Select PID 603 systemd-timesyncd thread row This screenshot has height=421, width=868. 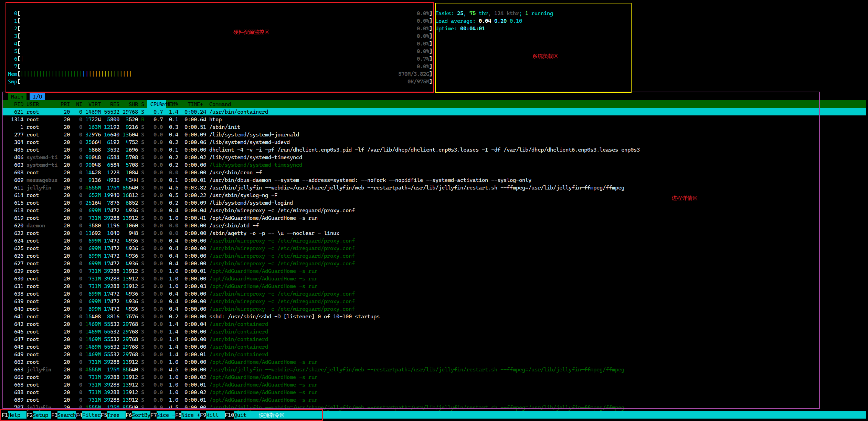tap(434, 165)
